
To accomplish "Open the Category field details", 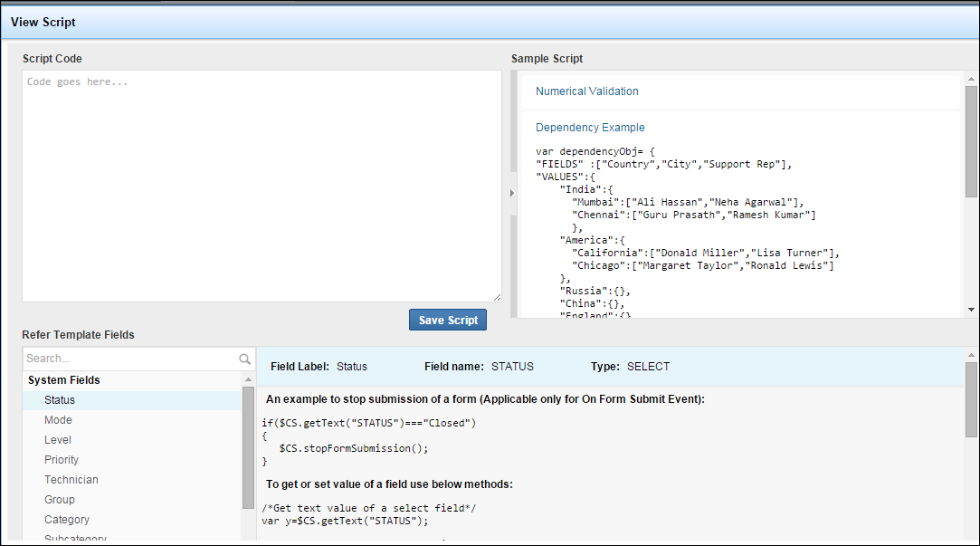I will click(x=67, y=520).
